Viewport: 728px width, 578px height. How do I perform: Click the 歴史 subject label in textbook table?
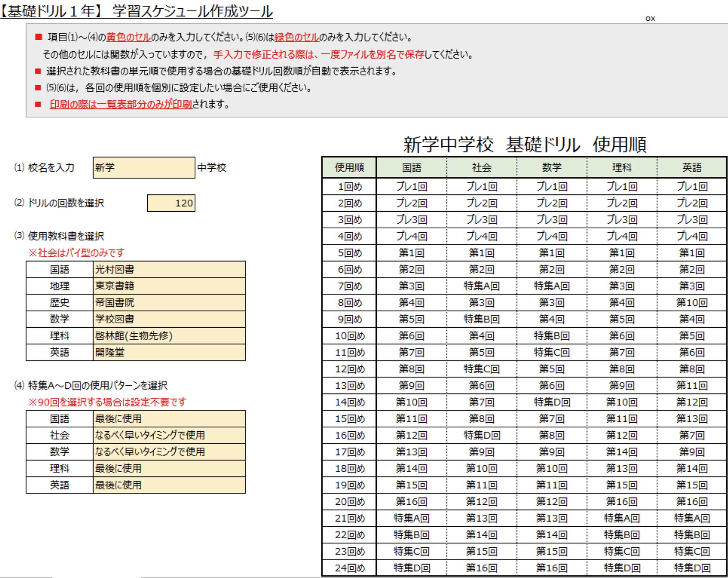(60, 303)
